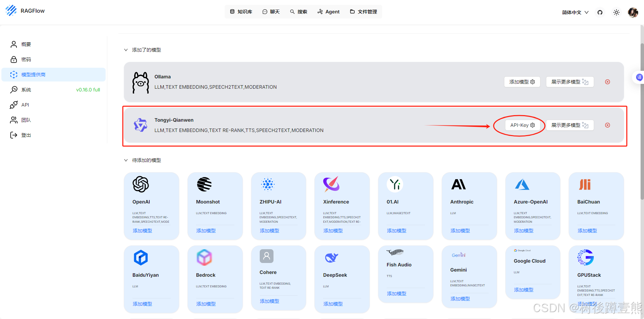This screenshot has height=319, width=644.
Task: Click 添加模型 under BaiduYiyan
Action: click(x=142, y=304)
